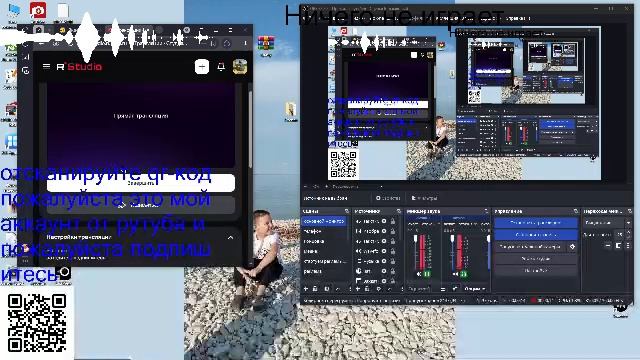Toggle the lock of the fourth source row
Viewport: 640px width, 360px height.
393,251
